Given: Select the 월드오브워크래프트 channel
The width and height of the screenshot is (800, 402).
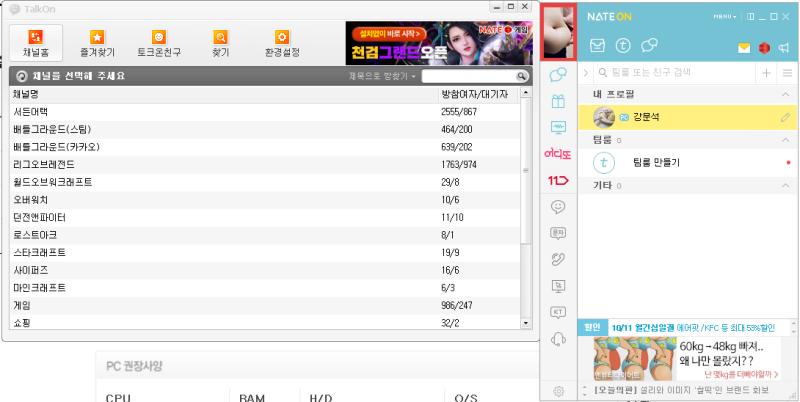Looking at the screenshot, I should point(264,182).
